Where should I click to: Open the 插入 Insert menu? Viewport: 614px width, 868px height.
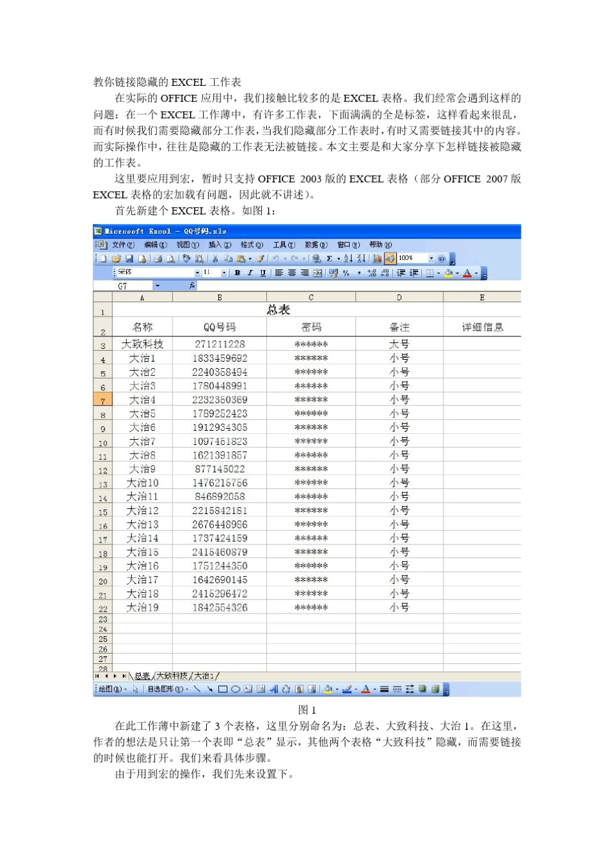(220, 245)
